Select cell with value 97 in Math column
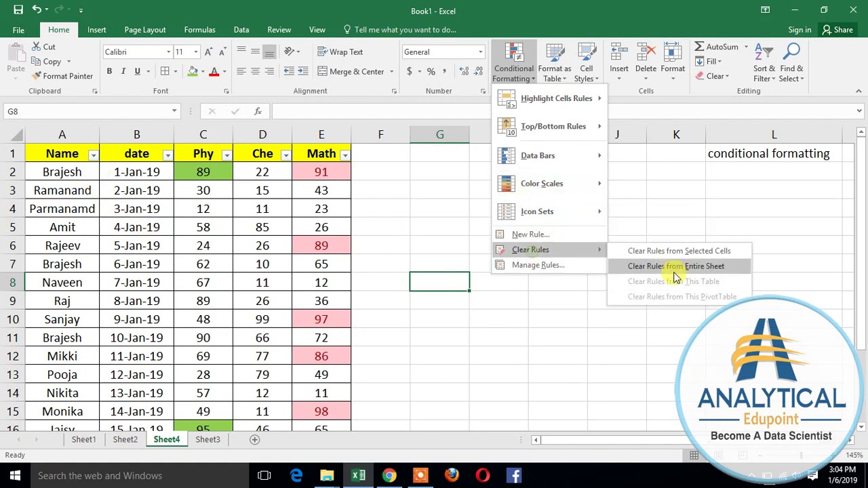Screen dimensions: 868x488 pyautogui.click(x=321, y=319)
